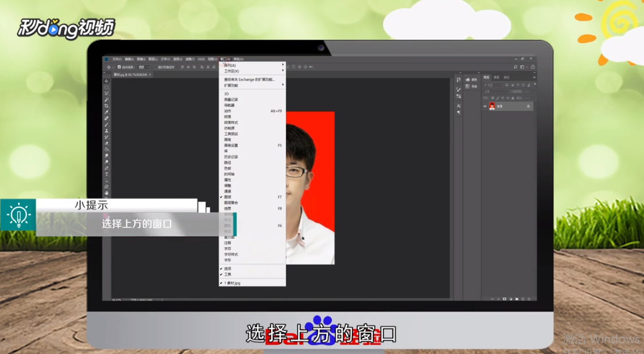
Task: Select the Horizontal Type tool (T)
Action: 107,174
